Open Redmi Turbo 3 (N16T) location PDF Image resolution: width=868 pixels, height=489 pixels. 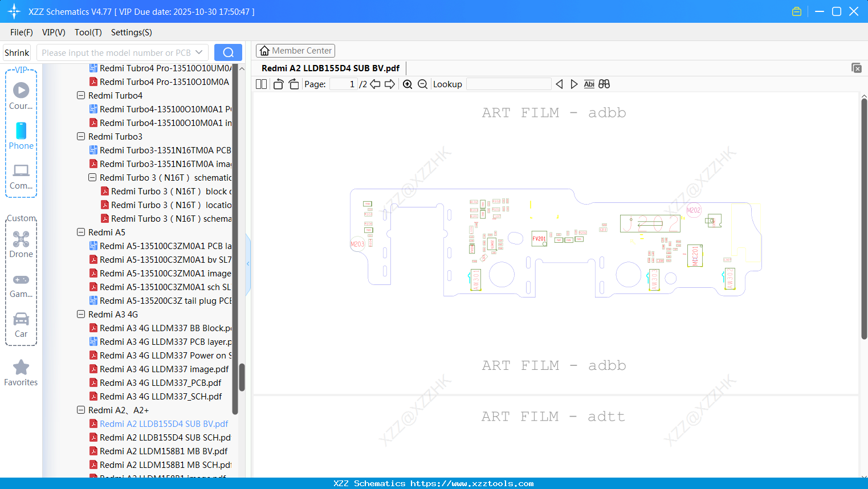[166, 205]
